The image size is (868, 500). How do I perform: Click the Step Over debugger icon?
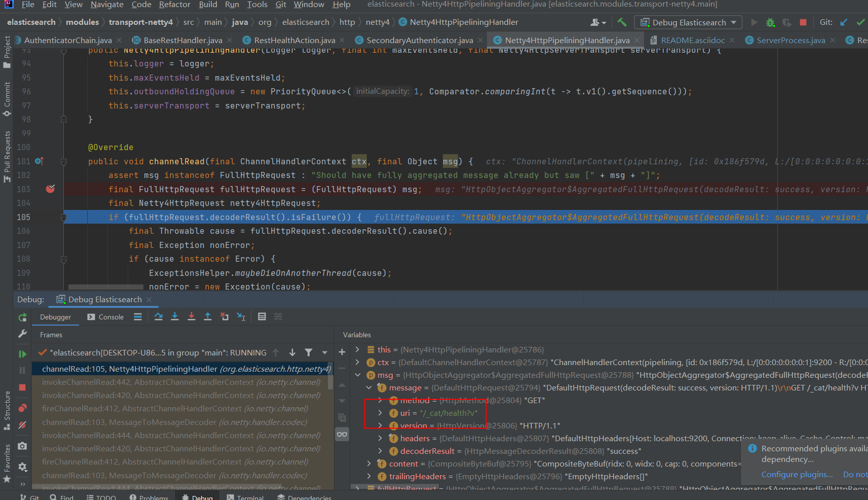(x=159, y=316)
